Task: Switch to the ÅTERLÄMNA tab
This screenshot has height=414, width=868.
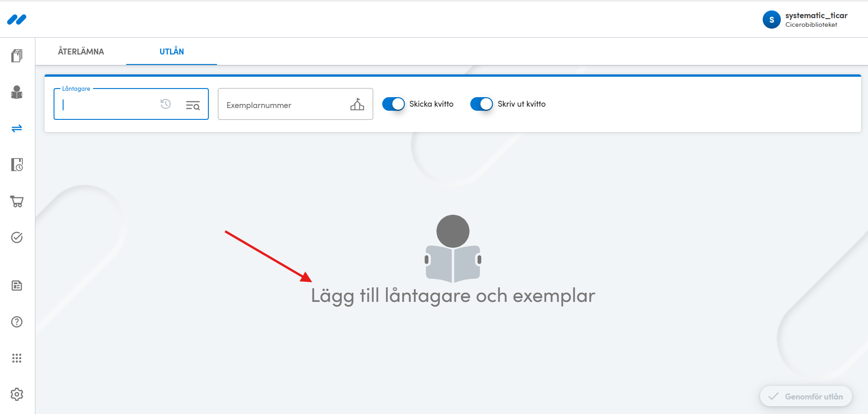Action: click(x=81, y=52)
